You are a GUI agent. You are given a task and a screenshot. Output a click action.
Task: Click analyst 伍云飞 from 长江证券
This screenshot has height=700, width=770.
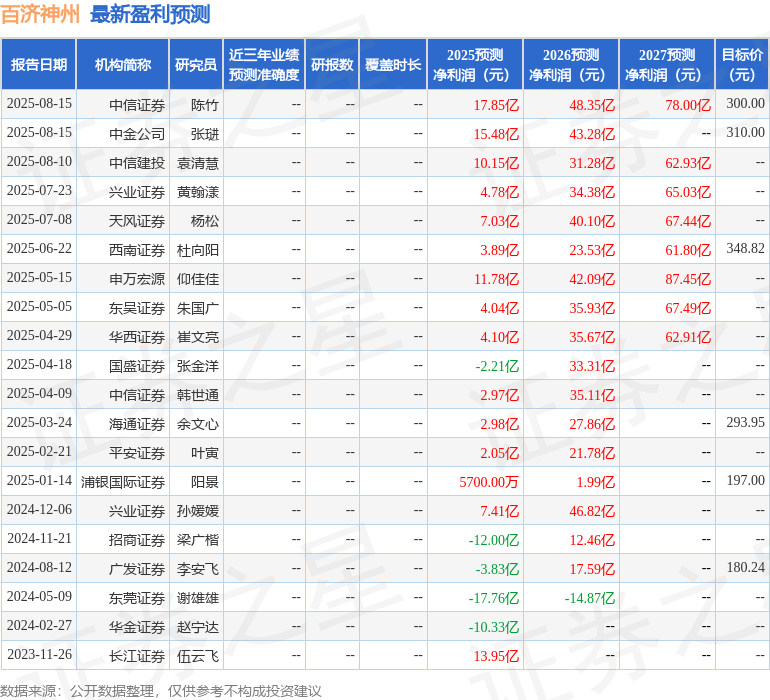tap(198, 656)
